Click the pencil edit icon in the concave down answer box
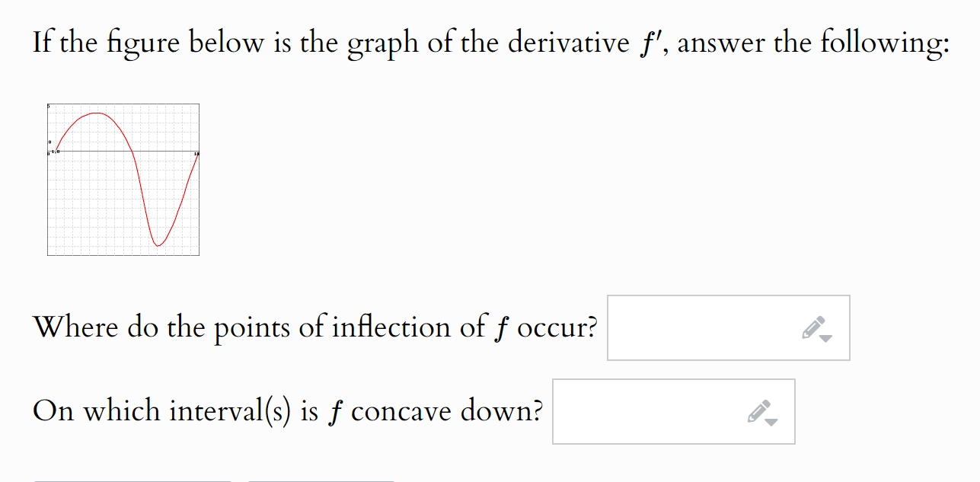 [758, 410]
